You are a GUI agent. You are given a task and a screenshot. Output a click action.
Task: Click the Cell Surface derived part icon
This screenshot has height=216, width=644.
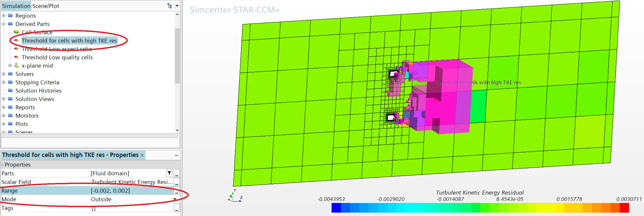click(x=16, y=32)
